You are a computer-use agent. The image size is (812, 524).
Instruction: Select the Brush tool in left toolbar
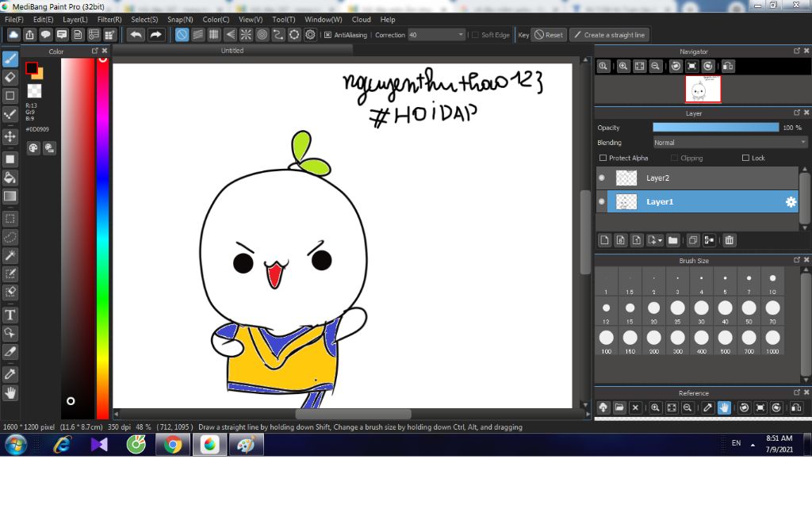coord(10,59)
